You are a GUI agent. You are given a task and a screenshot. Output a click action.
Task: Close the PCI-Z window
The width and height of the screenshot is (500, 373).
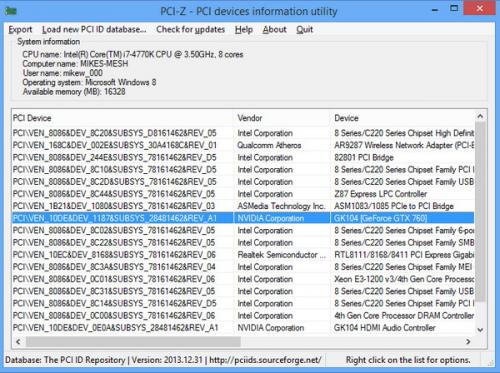[479, 8]
